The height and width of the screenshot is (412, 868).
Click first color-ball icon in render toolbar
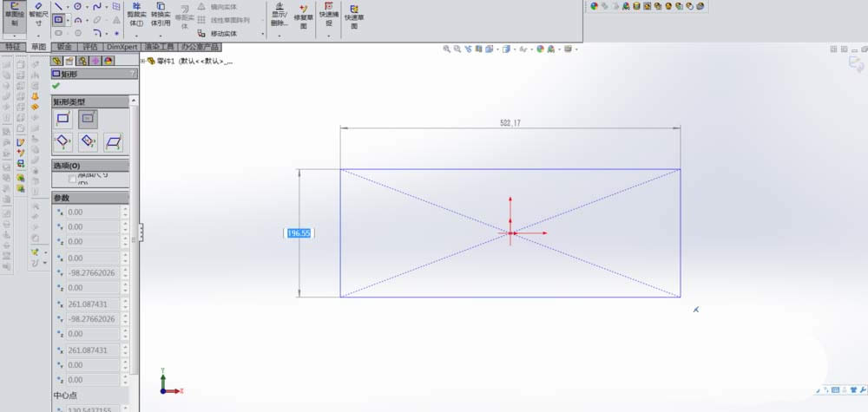point(595,6)
